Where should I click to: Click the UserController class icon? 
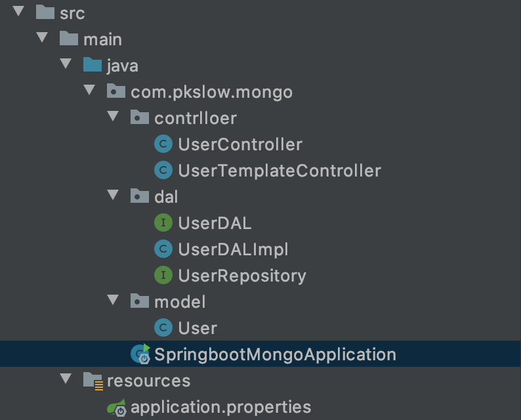click(x=163, y=144)
